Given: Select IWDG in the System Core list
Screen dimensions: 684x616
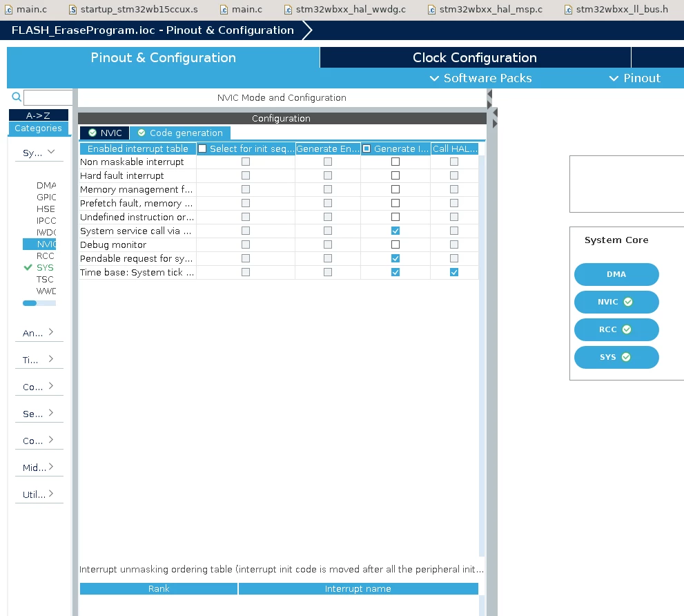Looking at the screenshot, I should pyautogui.click(x=46, y=232).
